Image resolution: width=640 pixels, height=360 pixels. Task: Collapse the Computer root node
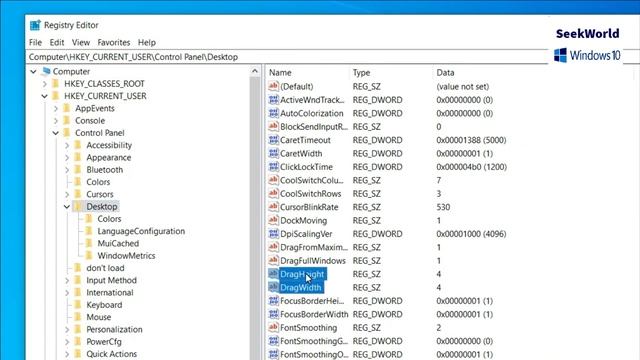33,72
